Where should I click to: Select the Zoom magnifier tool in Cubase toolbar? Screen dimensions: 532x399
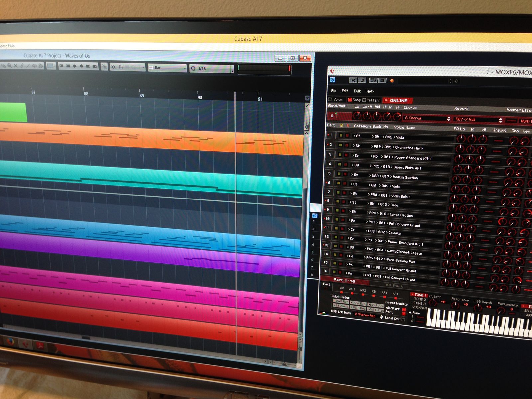[x=9, y=66]
